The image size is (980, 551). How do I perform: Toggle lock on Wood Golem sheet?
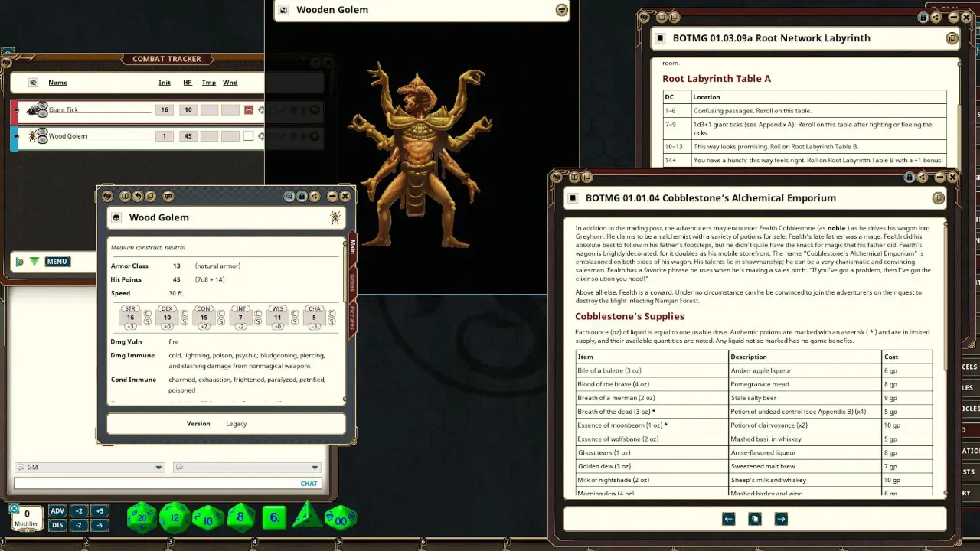tap(302, 197)
